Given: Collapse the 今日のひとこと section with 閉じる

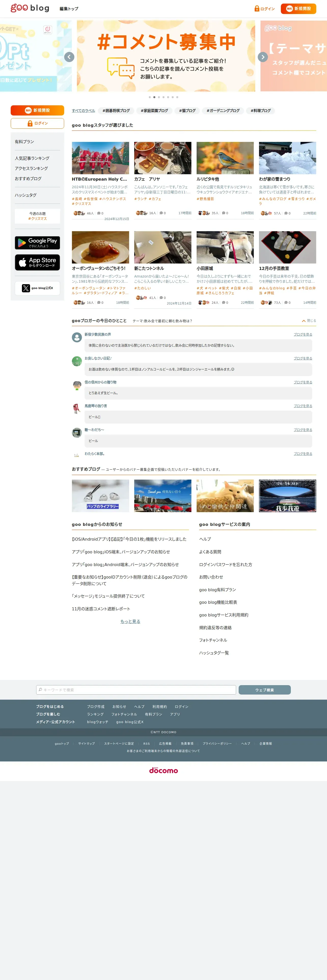Looking at the screenshot, I should click(x=309, y=321).
